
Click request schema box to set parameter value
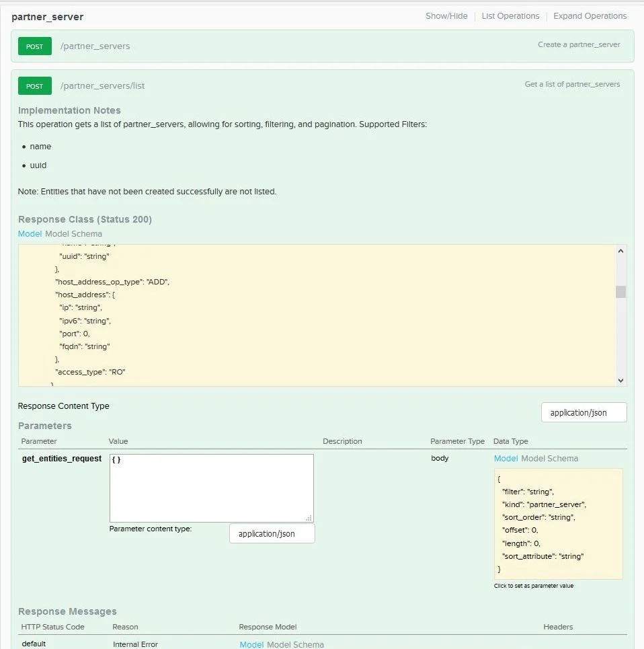click(x=559, y=524)
